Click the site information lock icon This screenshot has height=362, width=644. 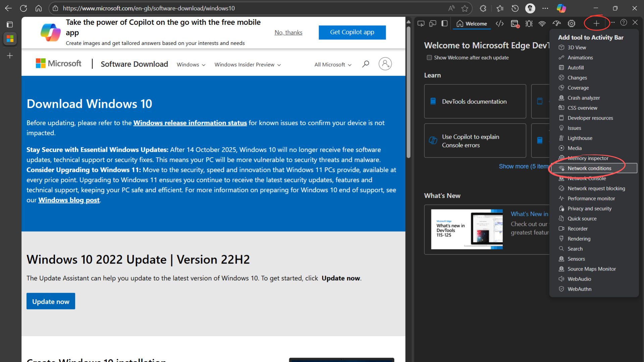click(x=56, y=8)
